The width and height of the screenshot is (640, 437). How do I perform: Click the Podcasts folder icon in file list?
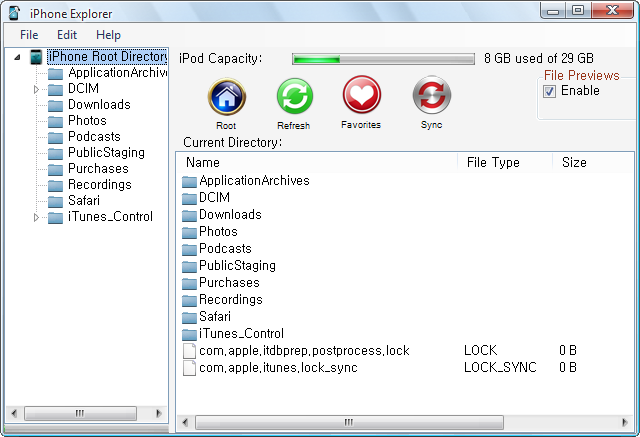tap(189, 249)
